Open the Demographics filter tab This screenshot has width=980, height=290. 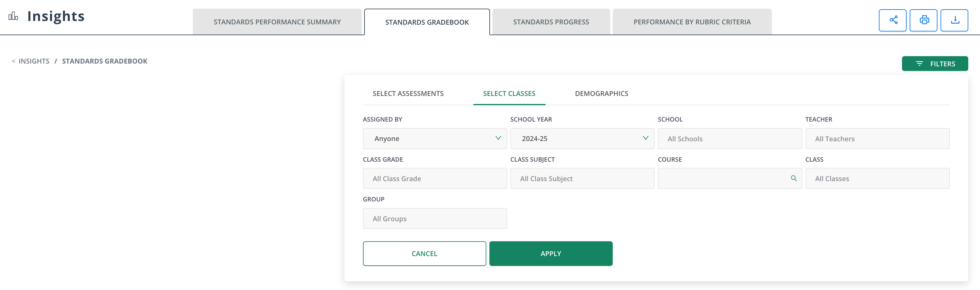(601, 93)
